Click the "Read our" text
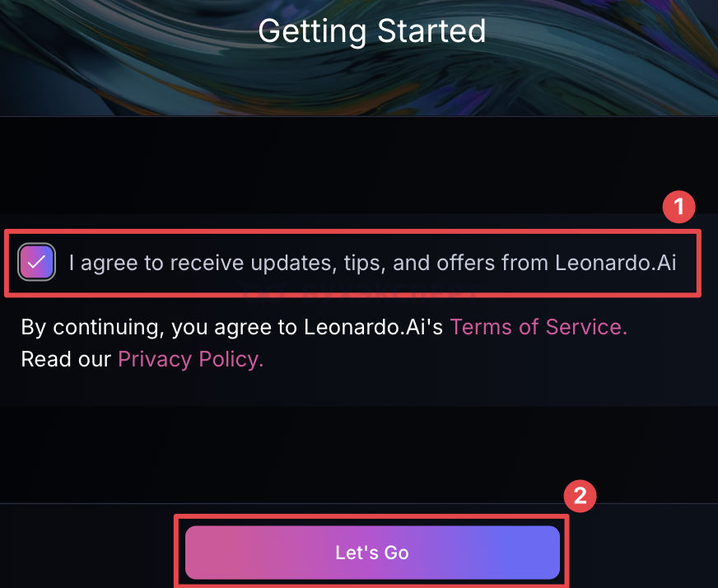 pos(66,359)
